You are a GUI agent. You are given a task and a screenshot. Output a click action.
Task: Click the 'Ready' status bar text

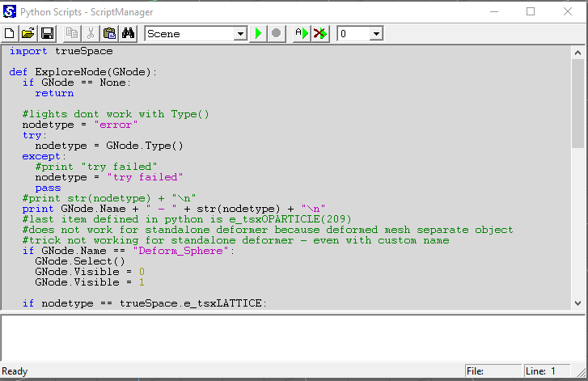click(15, 371)
